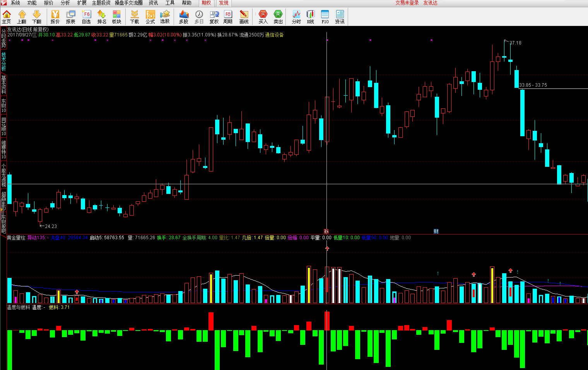Open the 资讯 menu in menu bar
The width and height of the screenshot is (588, 370).
(x=153, y=3)
